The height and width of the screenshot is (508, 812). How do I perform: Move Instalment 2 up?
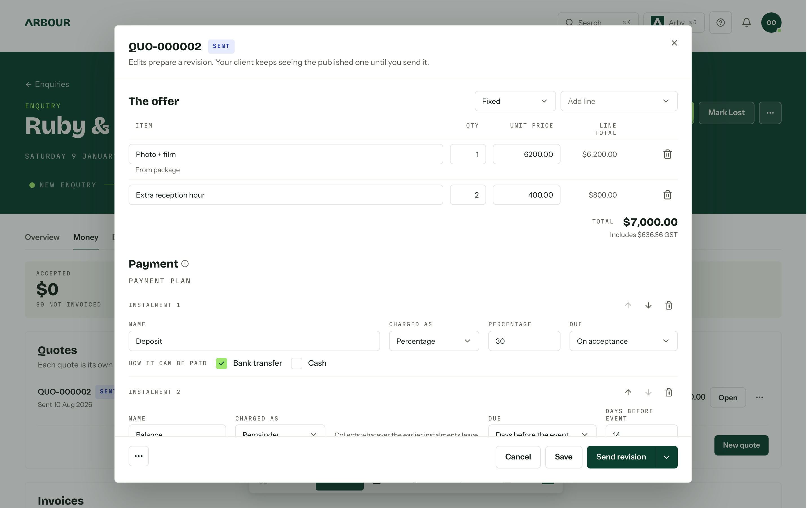pos(628,392)
